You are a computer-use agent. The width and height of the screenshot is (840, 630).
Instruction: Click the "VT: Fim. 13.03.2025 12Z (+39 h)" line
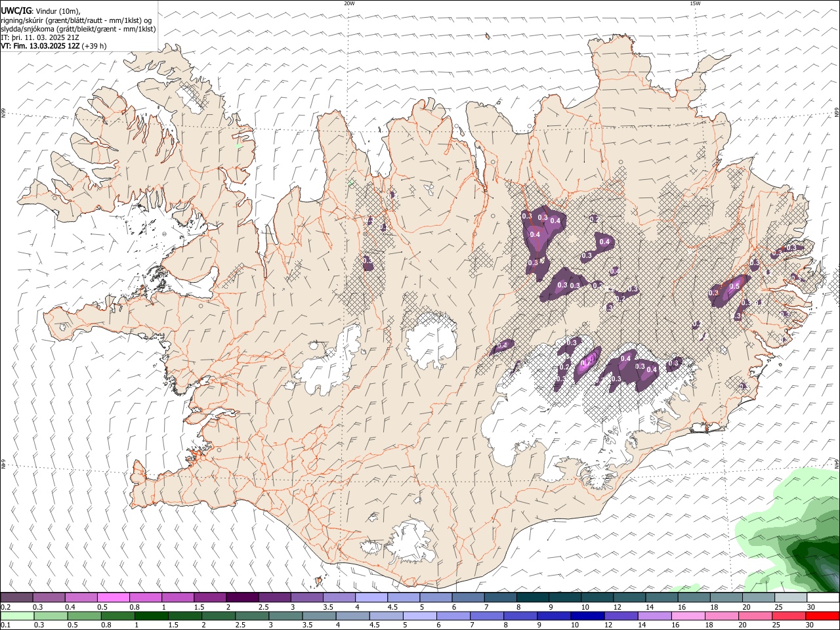pos(54,46)
